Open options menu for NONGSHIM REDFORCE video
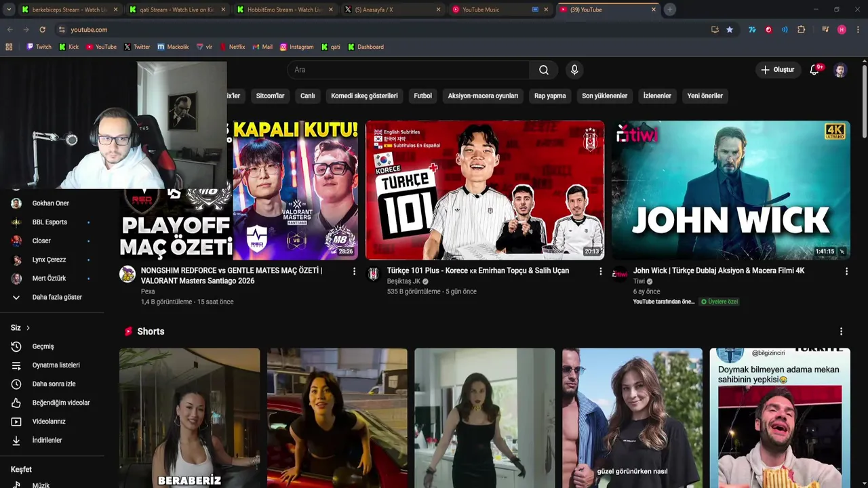 click(x=354, y=271)
